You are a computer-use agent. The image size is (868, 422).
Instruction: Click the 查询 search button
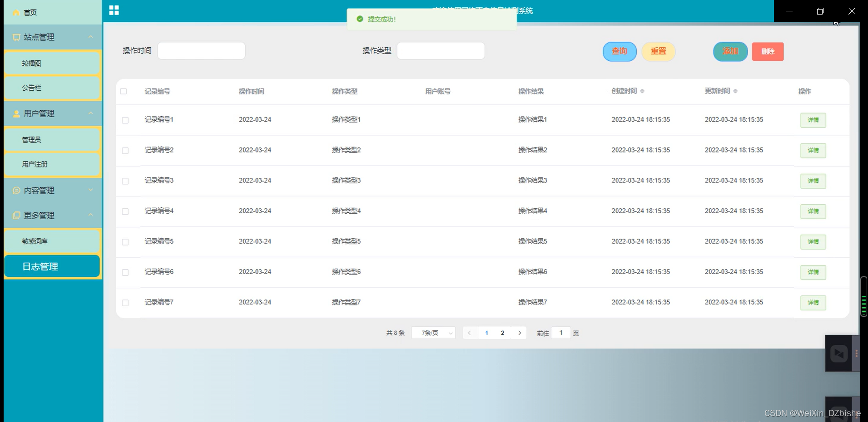point(619,51)
